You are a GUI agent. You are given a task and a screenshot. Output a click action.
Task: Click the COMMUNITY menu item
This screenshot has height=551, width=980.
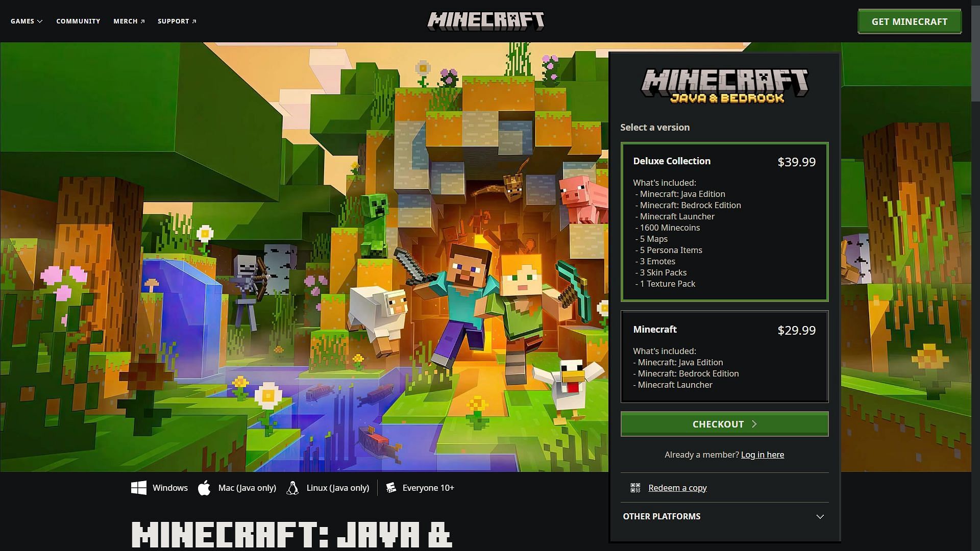click(x=78, y=21)
